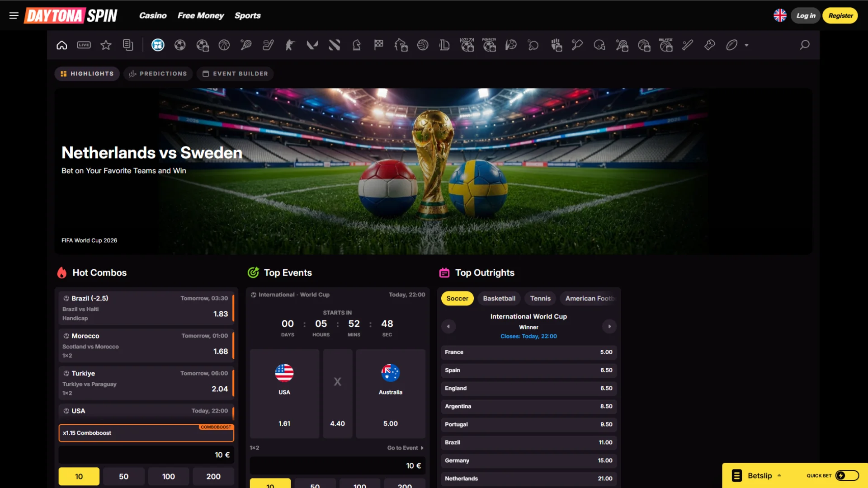Select the Dota 2 esport icon
The width and height of the screenshot is (868, 488).
coord(334,45)
